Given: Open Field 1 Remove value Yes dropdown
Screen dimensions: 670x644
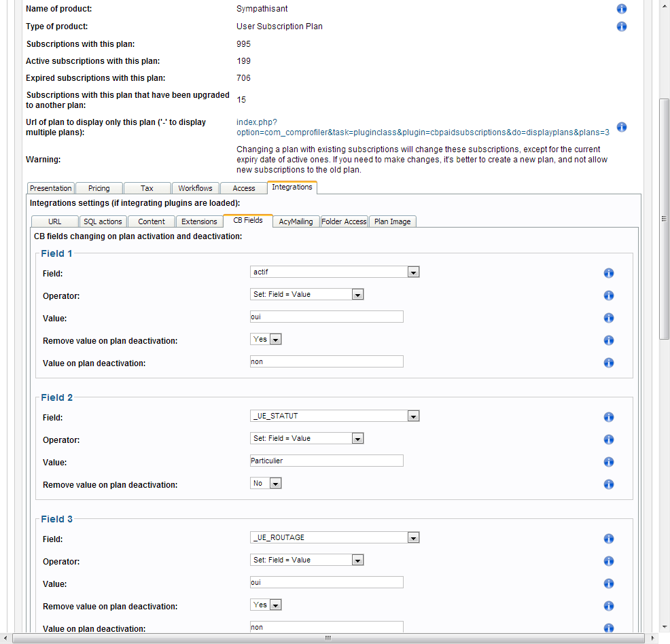Looking at the screenshot, I should [x=266, y=339].
